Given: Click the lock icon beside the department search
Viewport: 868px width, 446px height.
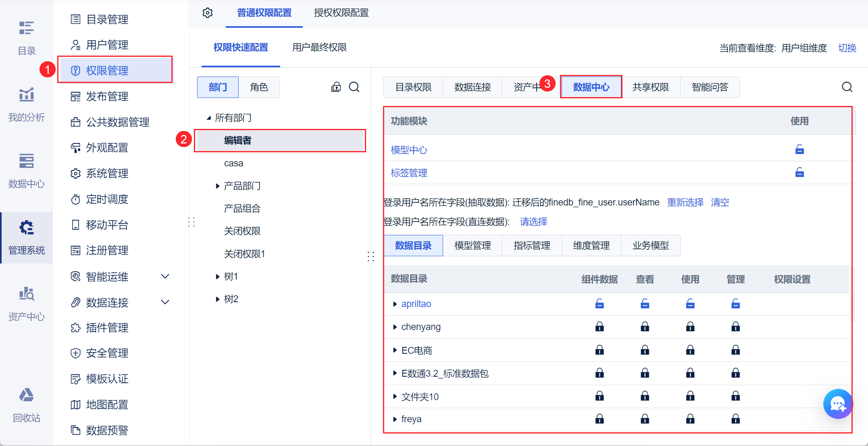Looking at the screenshot, I should pyautogui.click(x=336, y=87).
